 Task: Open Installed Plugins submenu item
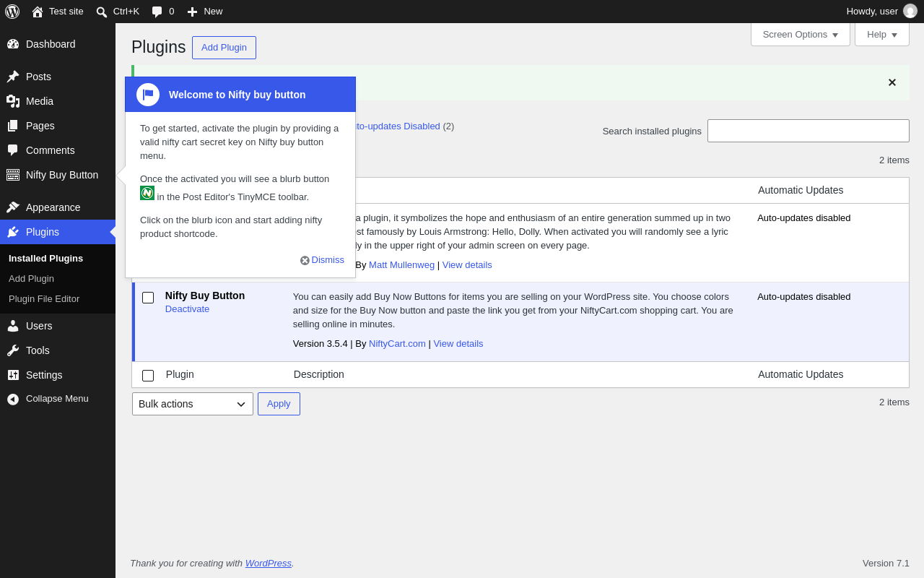45,259
